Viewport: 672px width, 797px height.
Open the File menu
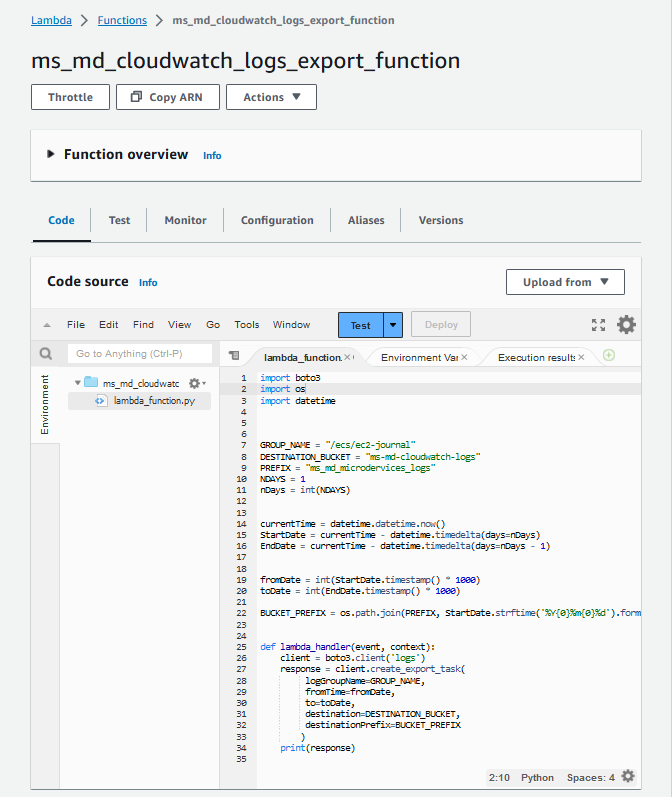76,324
